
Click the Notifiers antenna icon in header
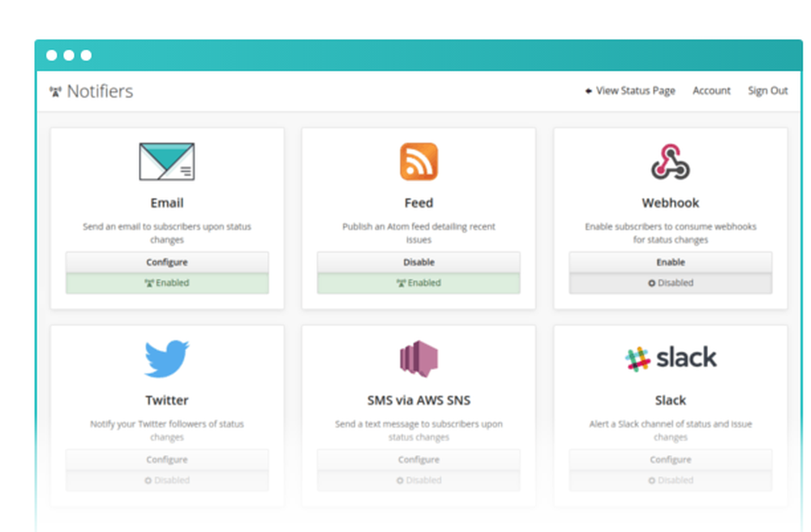coord(55,92)
